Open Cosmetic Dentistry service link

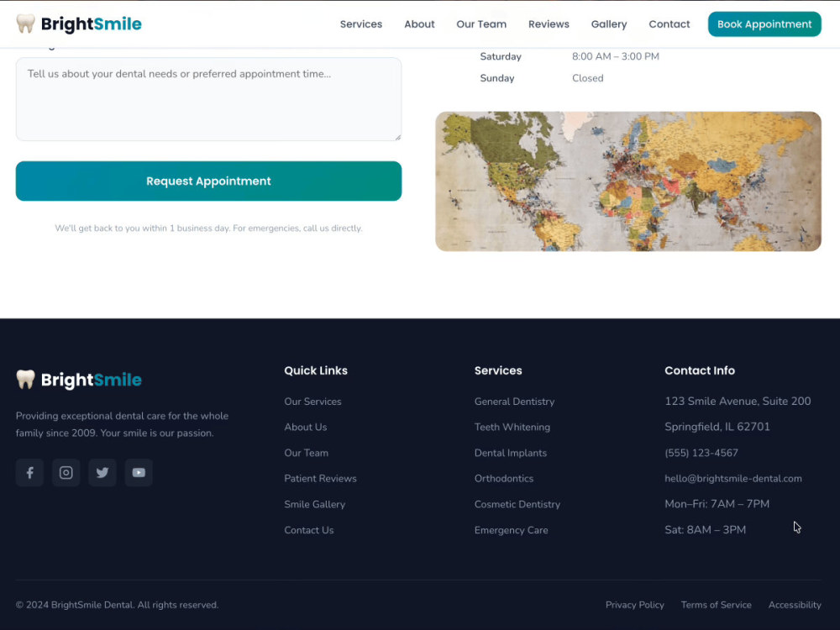[x=517, y=504]
